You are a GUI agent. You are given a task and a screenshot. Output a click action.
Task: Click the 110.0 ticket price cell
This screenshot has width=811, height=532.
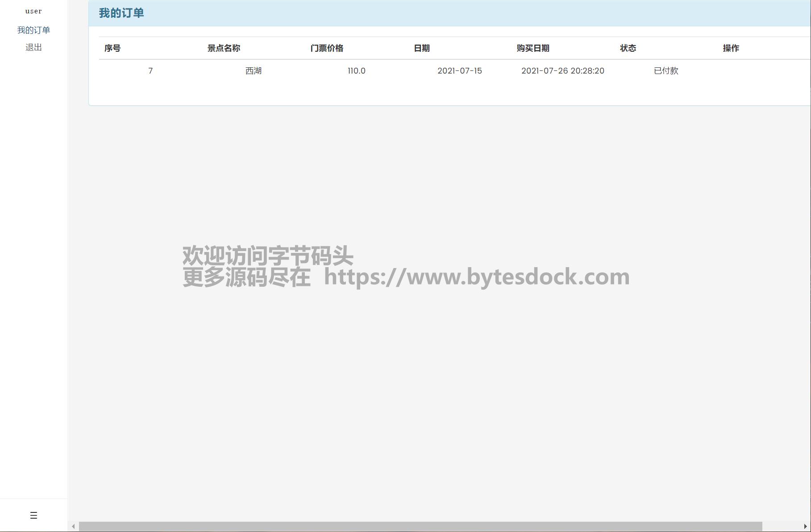tap(357, 71)
